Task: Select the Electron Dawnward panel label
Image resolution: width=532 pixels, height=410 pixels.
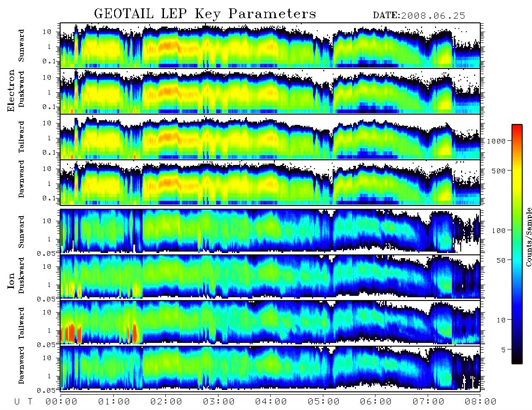Action: 21,179
